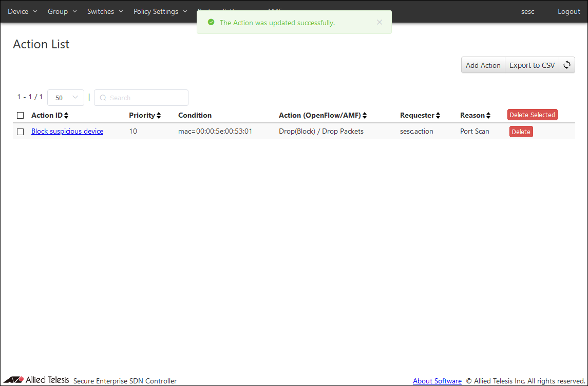588x386 pixels.
Task: Sort by Action (OpenFlow/AMF) arrows
Action: tap(365, 115)
